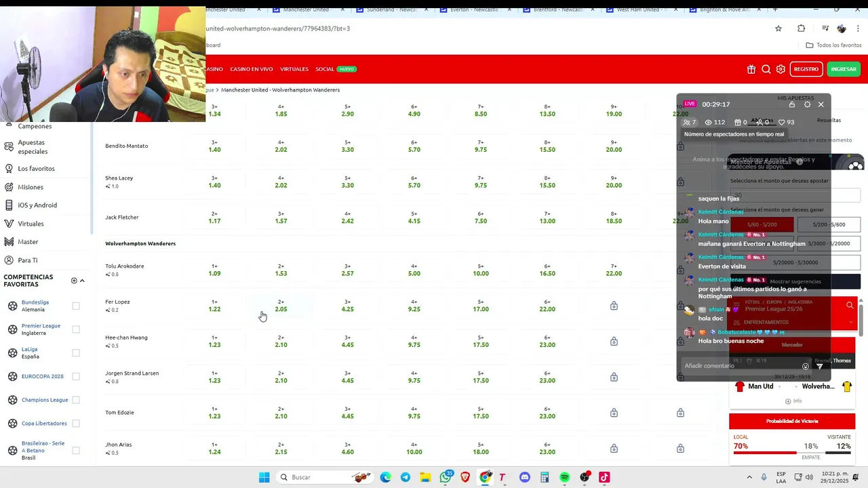Open the red search button in betslip panel

pos(850,306)
